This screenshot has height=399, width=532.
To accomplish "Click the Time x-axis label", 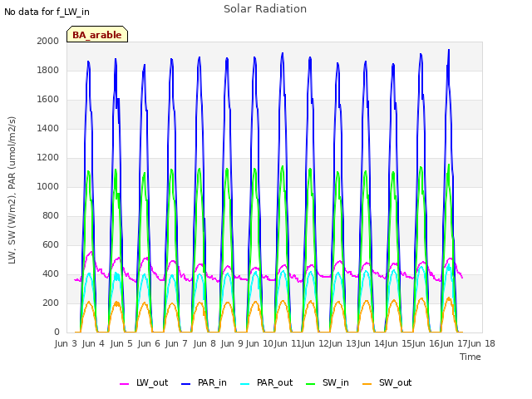I will [x=470, y=357].
